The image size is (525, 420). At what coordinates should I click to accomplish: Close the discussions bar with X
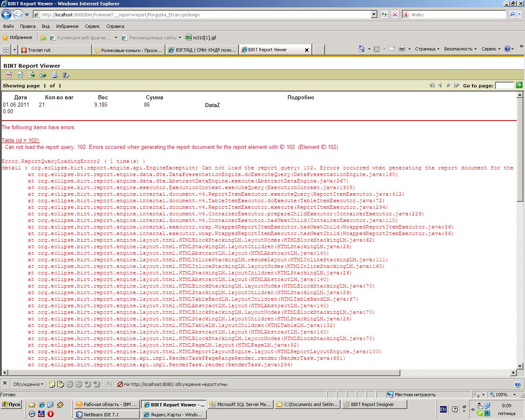click(x=5, y=384)
